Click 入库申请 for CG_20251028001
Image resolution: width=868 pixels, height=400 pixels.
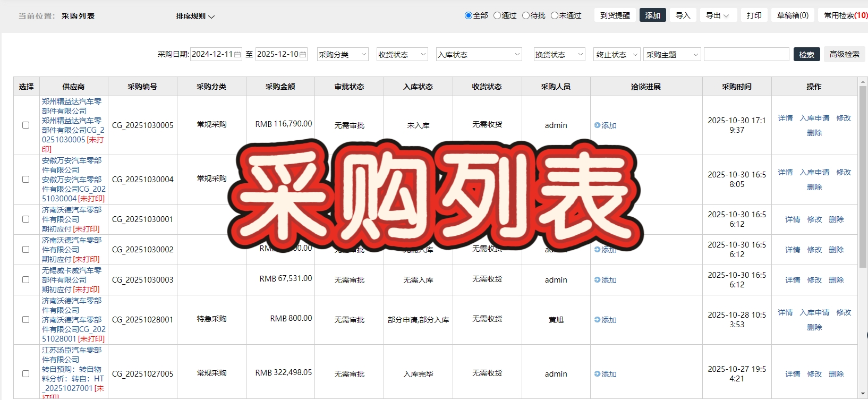click(x=814, y=312)
